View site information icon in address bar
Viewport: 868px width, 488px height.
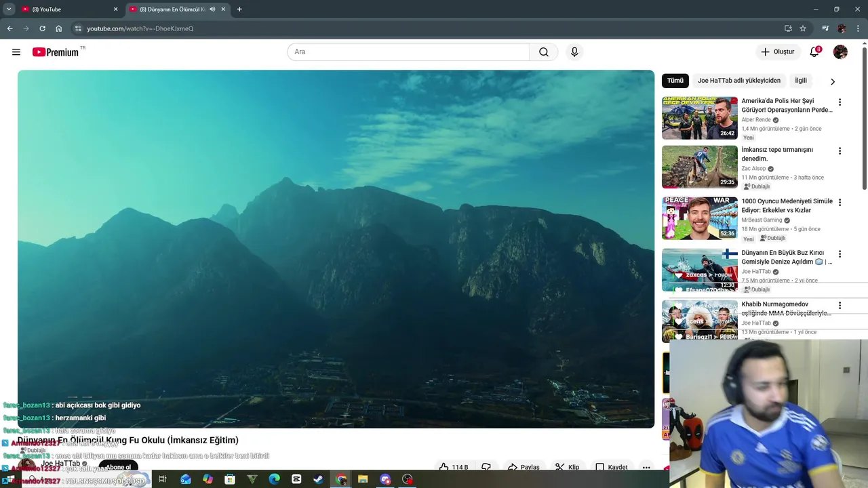point(78,28)
